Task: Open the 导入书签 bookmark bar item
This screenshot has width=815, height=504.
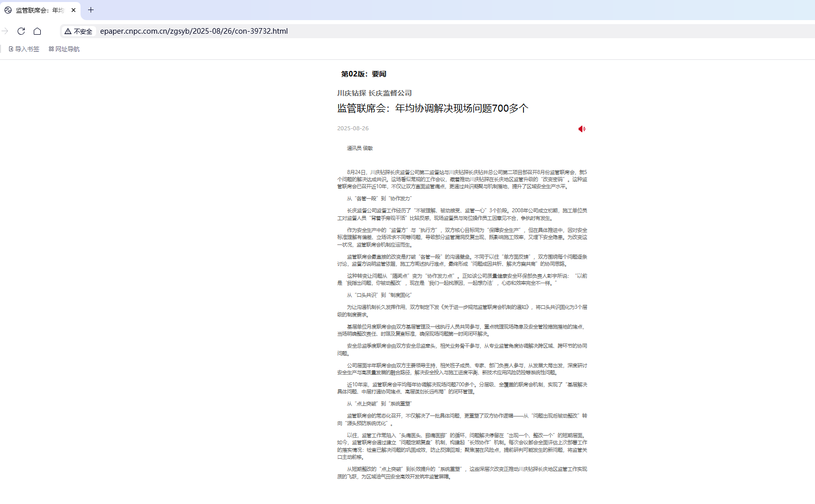Action: [x=24, y=49]
